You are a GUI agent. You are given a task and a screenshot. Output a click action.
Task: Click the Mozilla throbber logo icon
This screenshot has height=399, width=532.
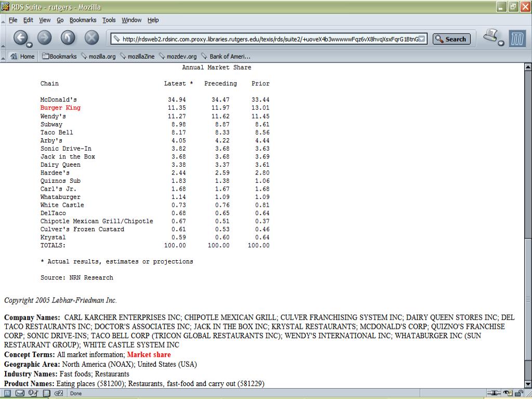(x=517, y=38)
